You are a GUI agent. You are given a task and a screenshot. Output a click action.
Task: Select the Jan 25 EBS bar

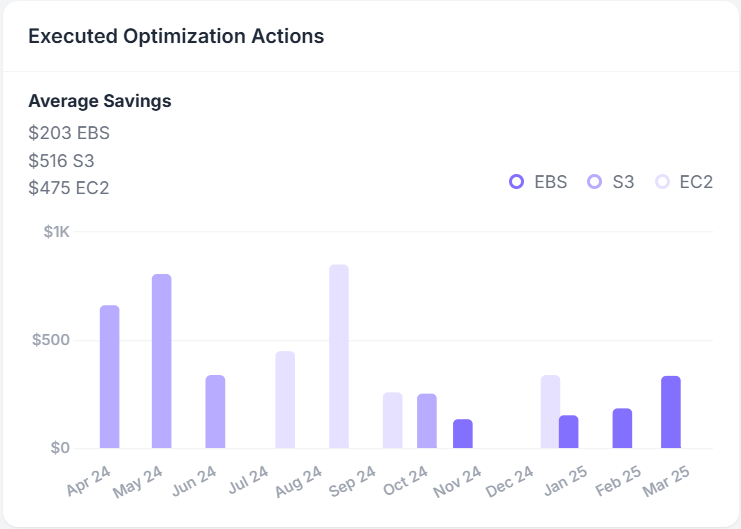[x=568, y=432]
